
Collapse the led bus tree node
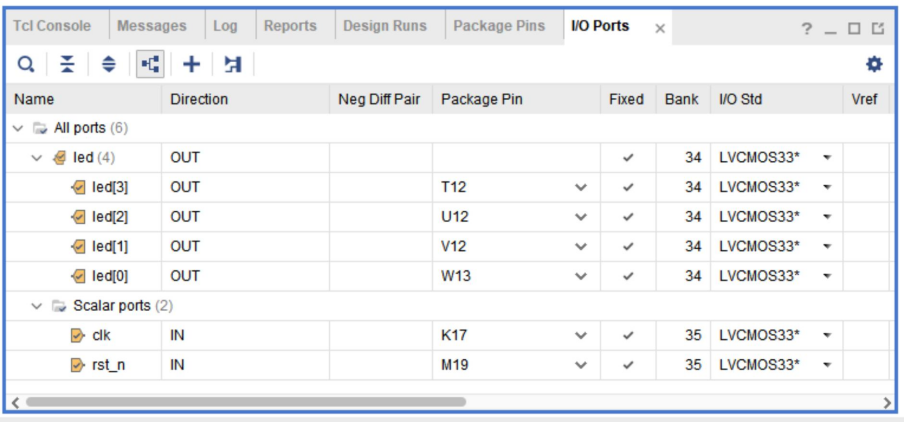37,158
